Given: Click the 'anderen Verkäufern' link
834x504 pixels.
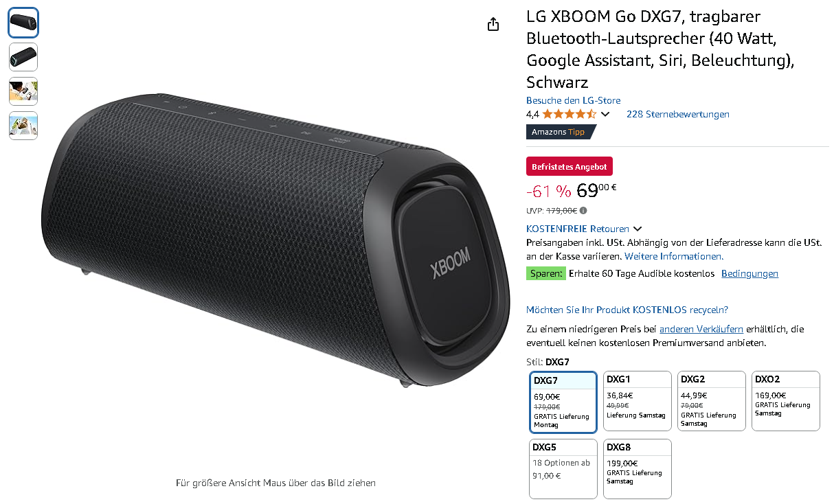Looking at the screenshot, I should [701, 329].
